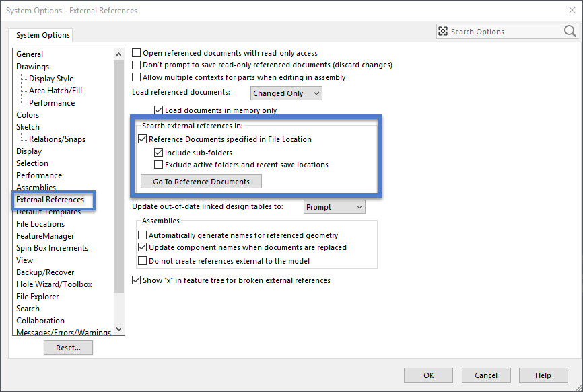The width and height of the screenshot is (583, 392).
Task: Select Default Templates category
Action: tap(48, 212)
